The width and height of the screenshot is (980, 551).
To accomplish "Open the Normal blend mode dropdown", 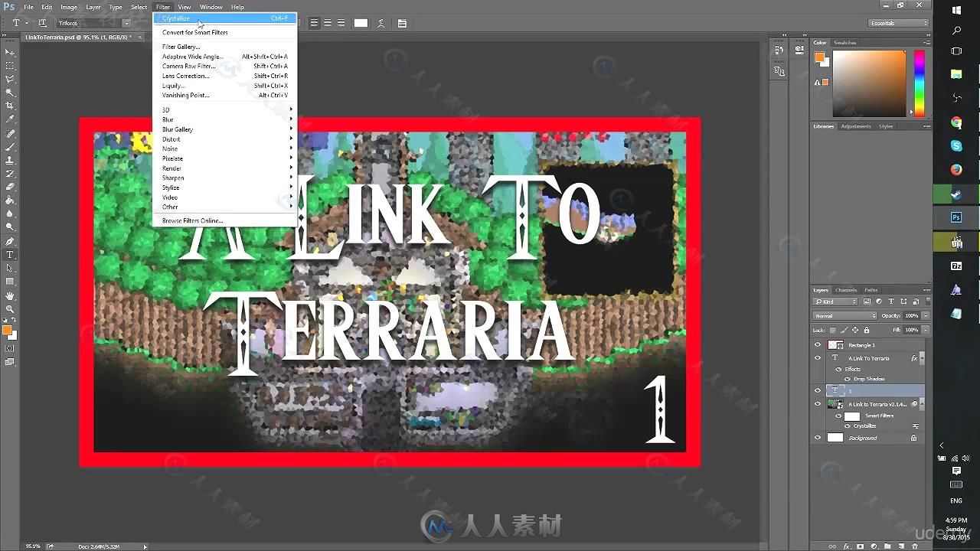I will pos(845,315).
